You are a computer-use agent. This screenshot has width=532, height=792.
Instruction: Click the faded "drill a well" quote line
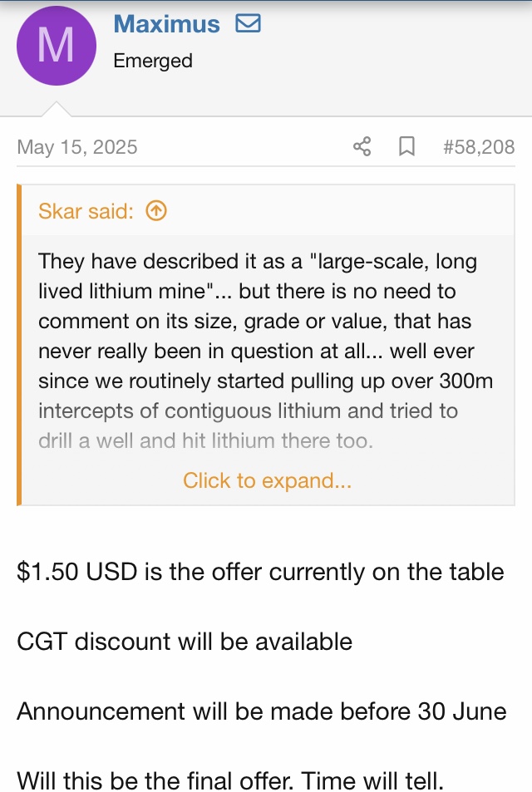pyautogui.click(x=205, y=440)
